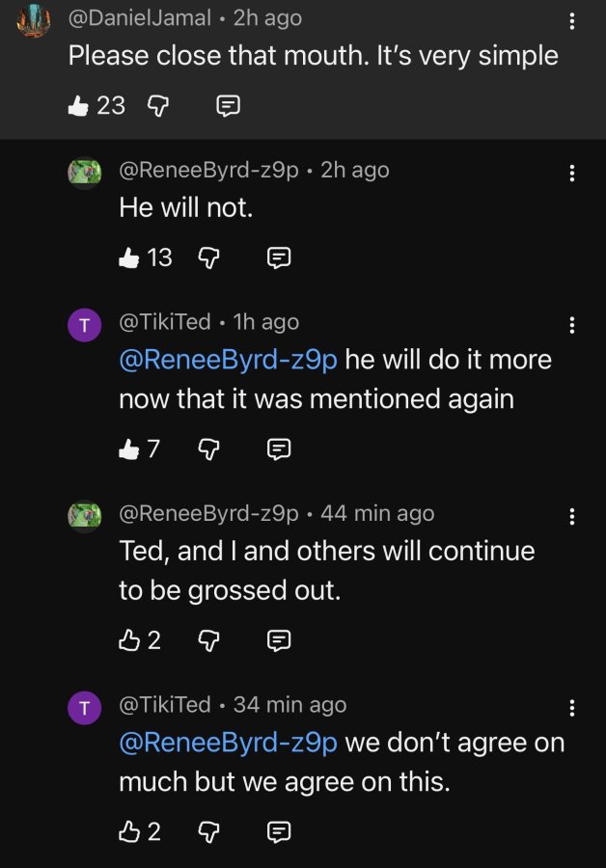This screenshot has width=606, height=868.
Task: Reply to TikiTed's 'mentioned again' comment
Action: click(279, 449)
